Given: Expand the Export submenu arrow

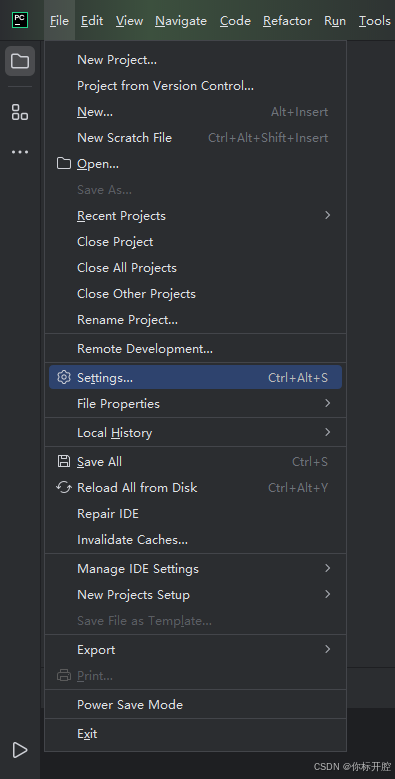Looking at the screenshot, I should [327, 649].
